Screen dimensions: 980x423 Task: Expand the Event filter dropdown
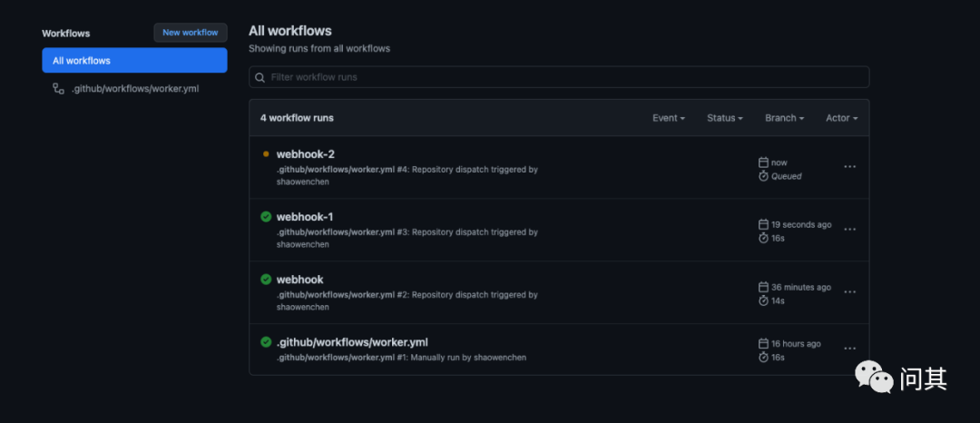[x=669, y=118]
